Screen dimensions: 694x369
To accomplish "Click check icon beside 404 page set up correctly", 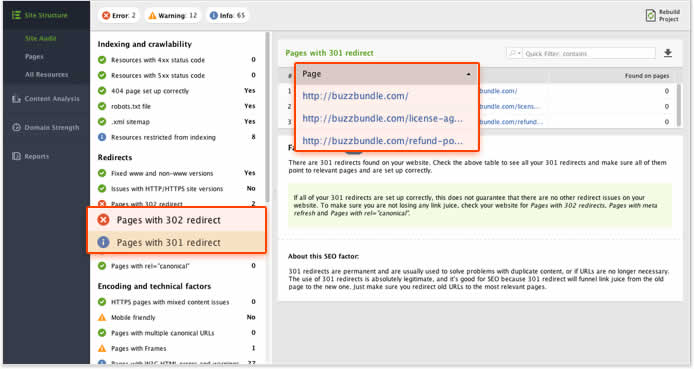I will click(102, 91).
